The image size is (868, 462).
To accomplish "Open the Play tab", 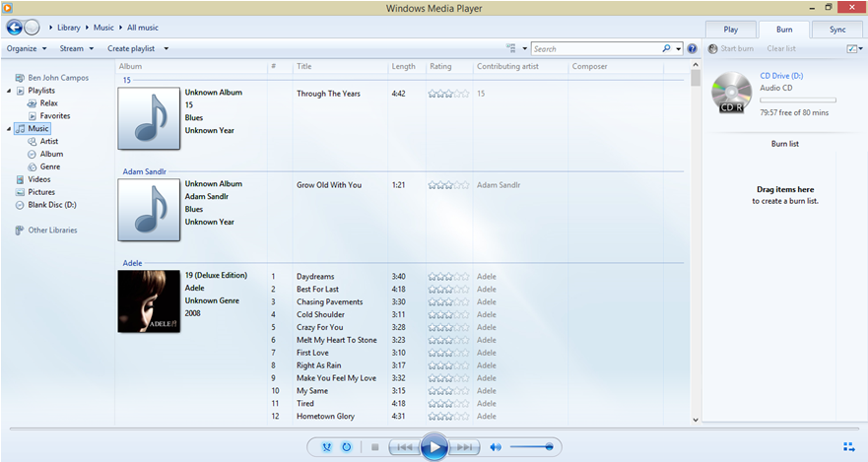I will tap(731, 30).
